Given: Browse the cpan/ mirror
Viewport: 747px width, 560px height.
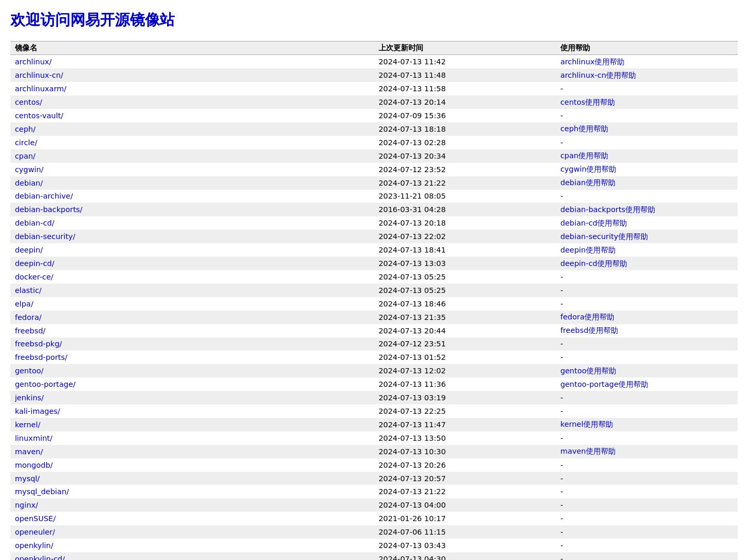Looking at the screenshot, I should click(25, 156).
